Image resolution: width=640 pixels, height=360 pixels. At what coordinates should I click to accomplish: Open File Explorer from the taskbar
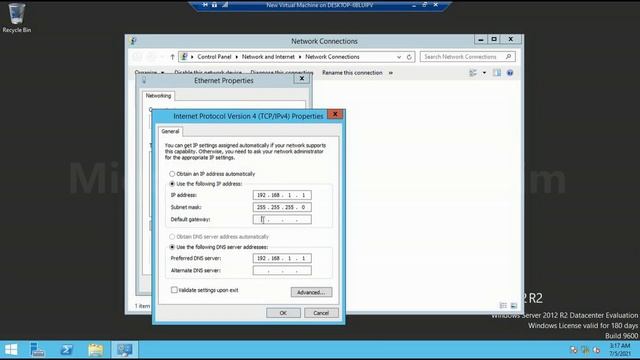click(96, 350)
